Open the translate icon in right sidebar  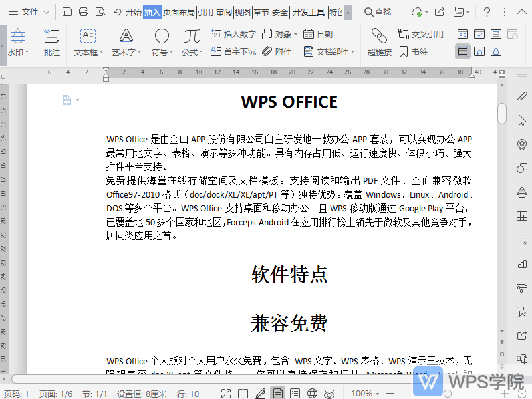pos(522,358)
